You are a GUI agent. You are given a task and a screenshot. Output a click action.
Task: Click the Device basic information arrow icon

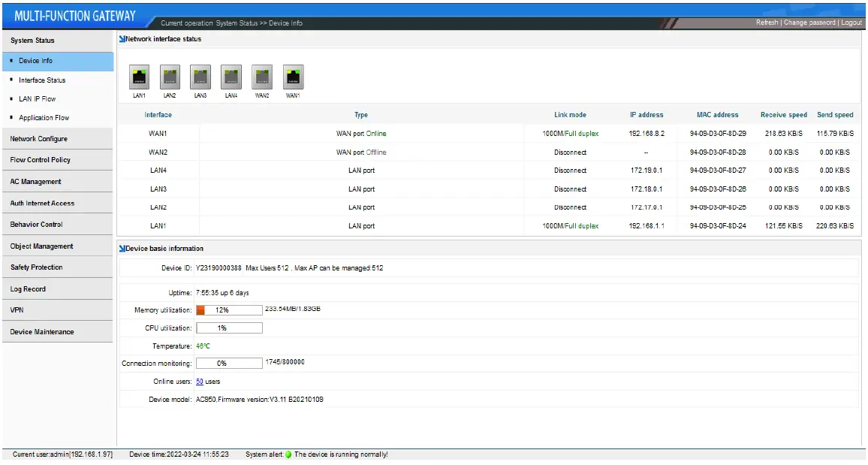tap(121, 249)
